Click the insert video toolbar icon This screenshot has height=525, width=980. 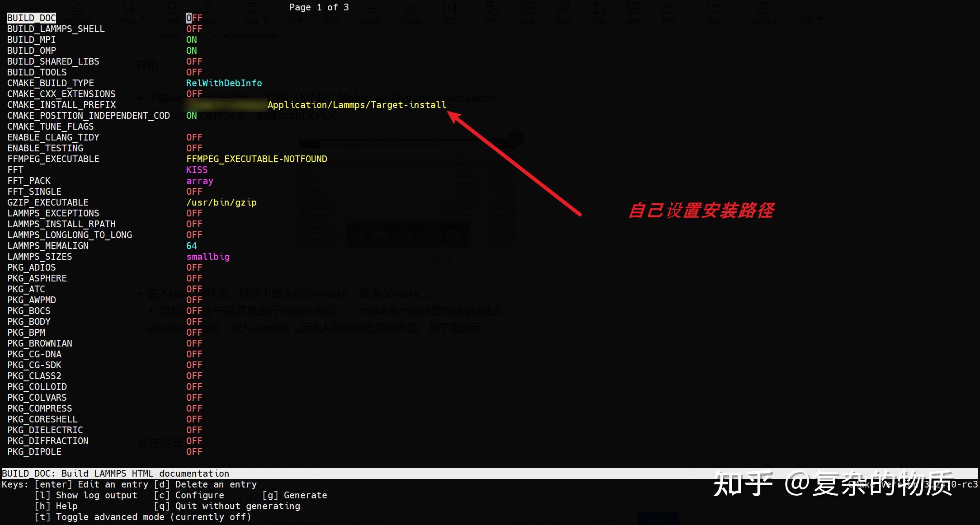528,9
